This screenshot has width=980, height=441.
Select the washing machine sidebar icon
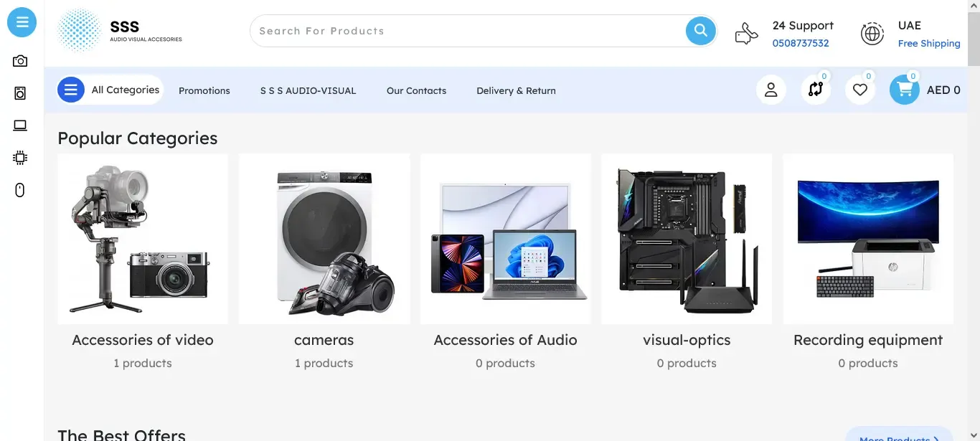tap(20, 93)
